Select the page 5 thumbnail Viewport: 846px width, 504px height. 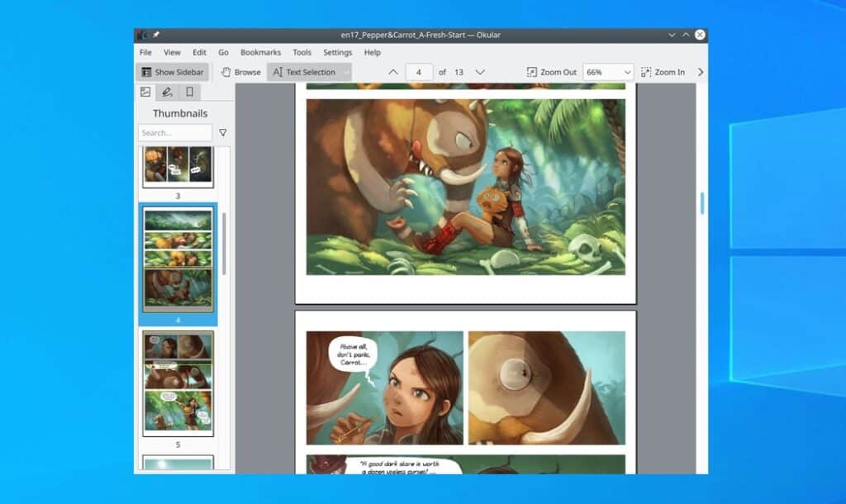point(178,383)
